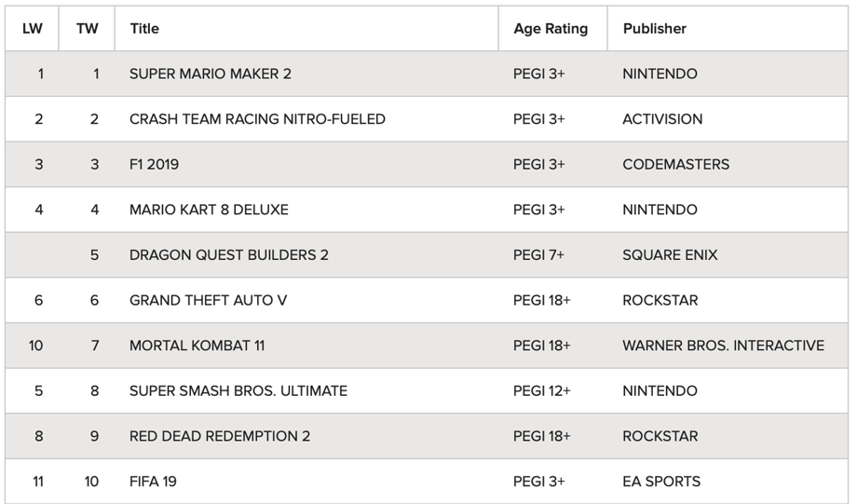857x504 pixels.
Task: Click Red Dead Redemption 2 title
Action: pos(220,436)
